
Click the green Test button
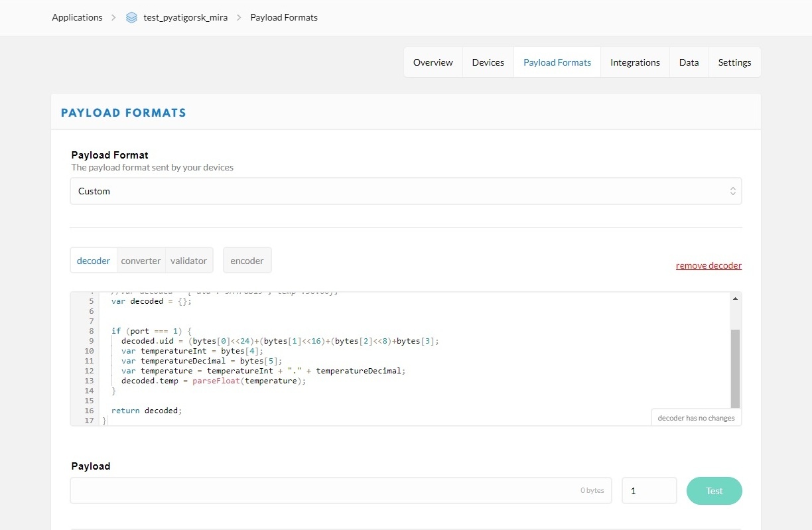[x=714, y=491]
